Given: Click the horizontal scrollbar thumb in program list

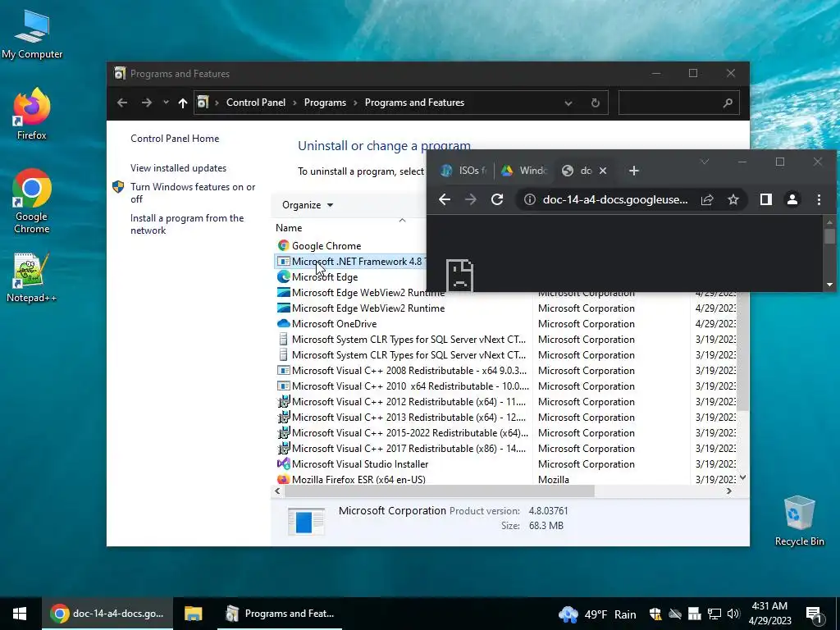Looking at the screenshot, I should click(440, 491).
